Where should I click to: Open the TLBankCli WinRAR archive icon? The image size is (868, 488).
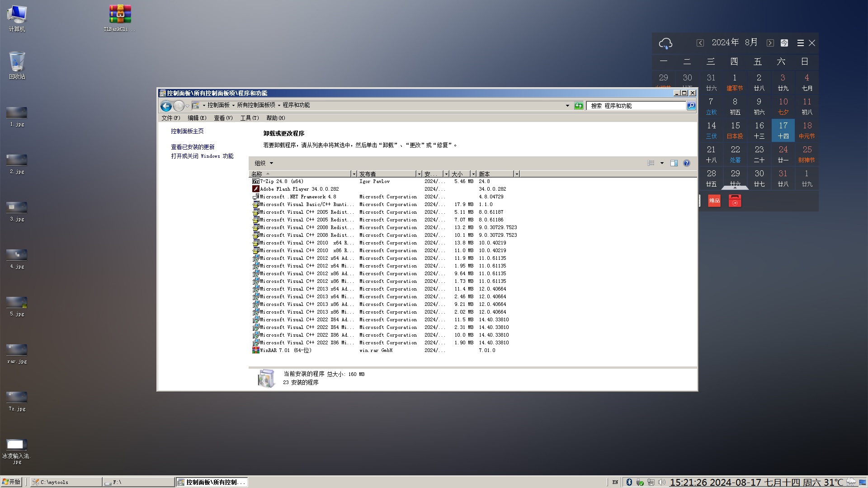pyautogui.click(x=119, y=18)
